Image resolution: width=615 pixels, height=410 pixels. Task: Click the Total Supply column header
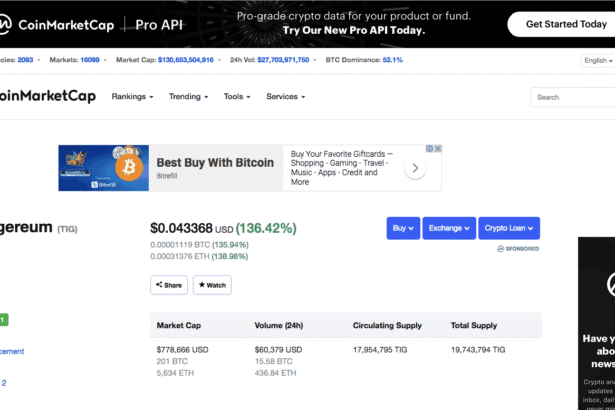(474, 325)
